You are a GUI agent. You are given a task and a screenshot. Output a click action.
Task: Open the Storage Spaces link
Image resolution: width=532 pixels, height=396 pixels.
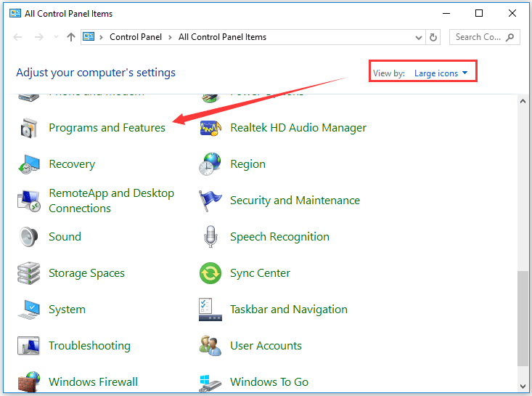click(x=86, y=273)
